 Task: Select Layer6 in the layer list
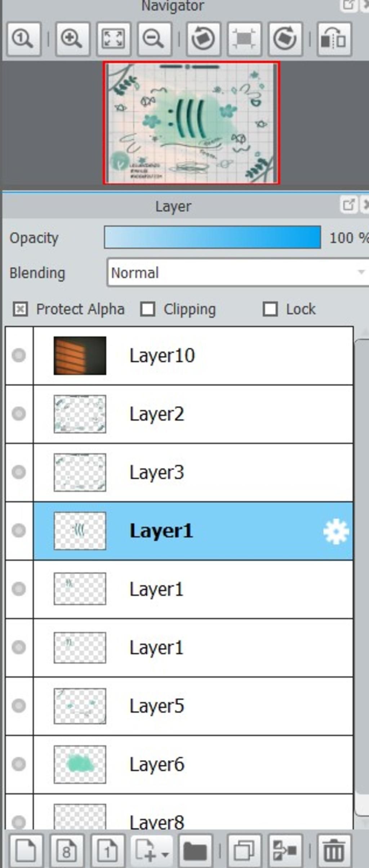(193, 764)
